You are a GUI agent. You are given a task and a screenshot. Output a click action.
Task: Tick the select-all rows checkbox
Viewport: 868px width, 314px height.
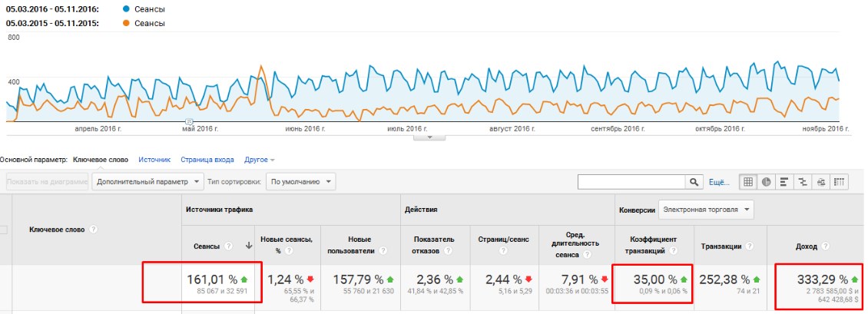[3, 230]
